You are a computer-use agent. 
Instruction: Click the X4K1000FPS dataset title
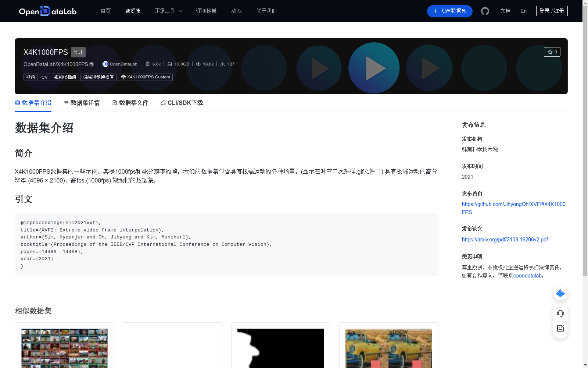coord(46,52)
